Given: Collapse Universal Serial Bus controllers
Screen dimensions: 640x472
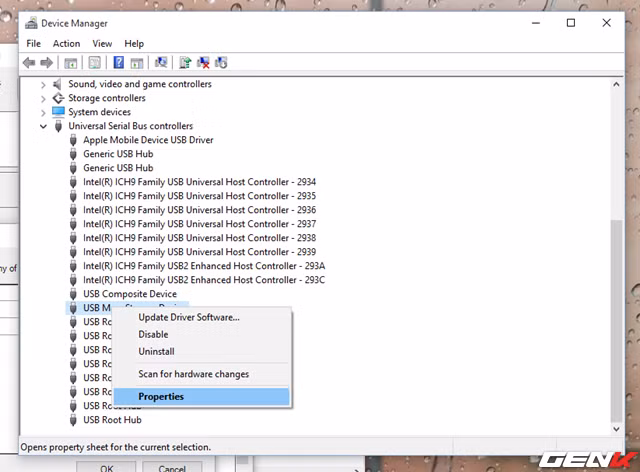Looking at the screenshot, I should (x=43, y=127).
